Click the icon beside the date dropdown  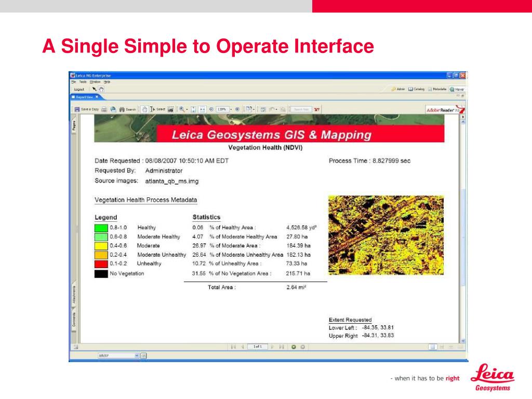[143, 355]
